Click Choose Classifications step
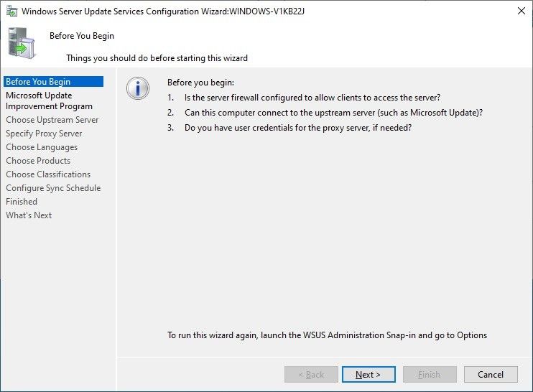Image resolution: width=533 pixels, height=392 pixels. pyautogui.click(x=48, y=174)
